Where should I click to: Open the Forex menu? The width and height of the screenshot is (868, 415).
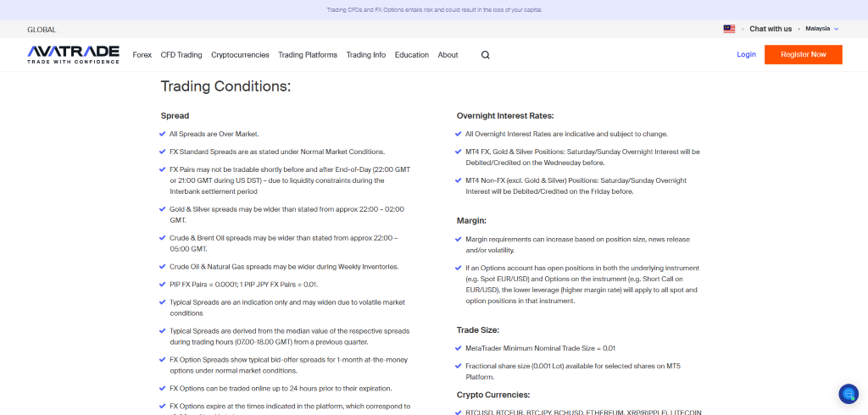(142, 55)
